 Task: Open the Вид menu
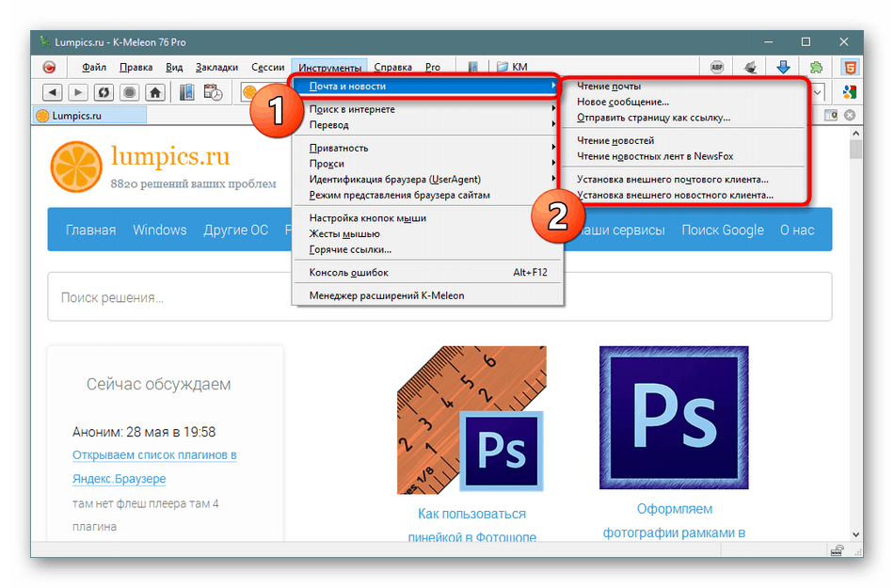pos(174,67)
